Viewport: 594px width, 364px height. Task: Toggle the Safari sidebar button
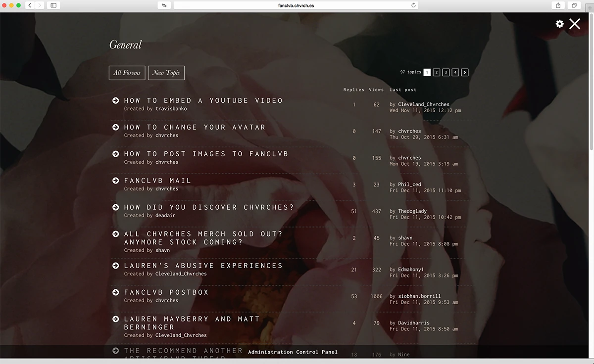click(x=53, y=5)
